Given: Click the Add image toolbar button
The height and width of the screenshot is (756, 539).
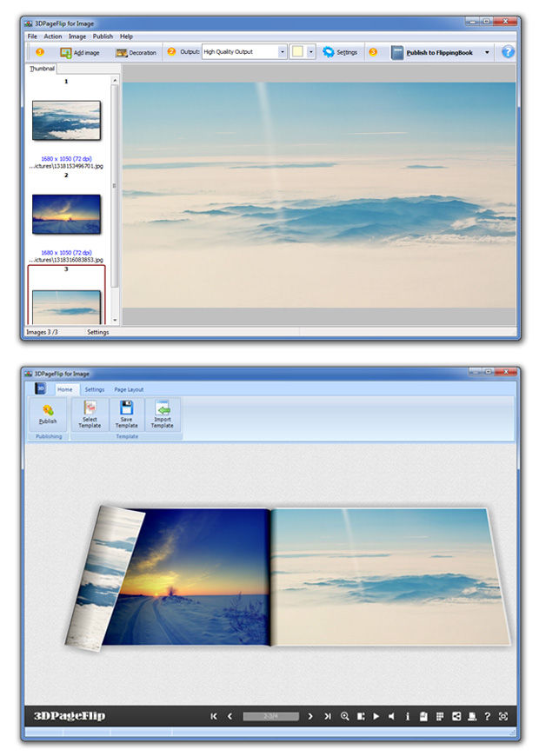Looking at the screenshot, I should [x=80, y=52].
